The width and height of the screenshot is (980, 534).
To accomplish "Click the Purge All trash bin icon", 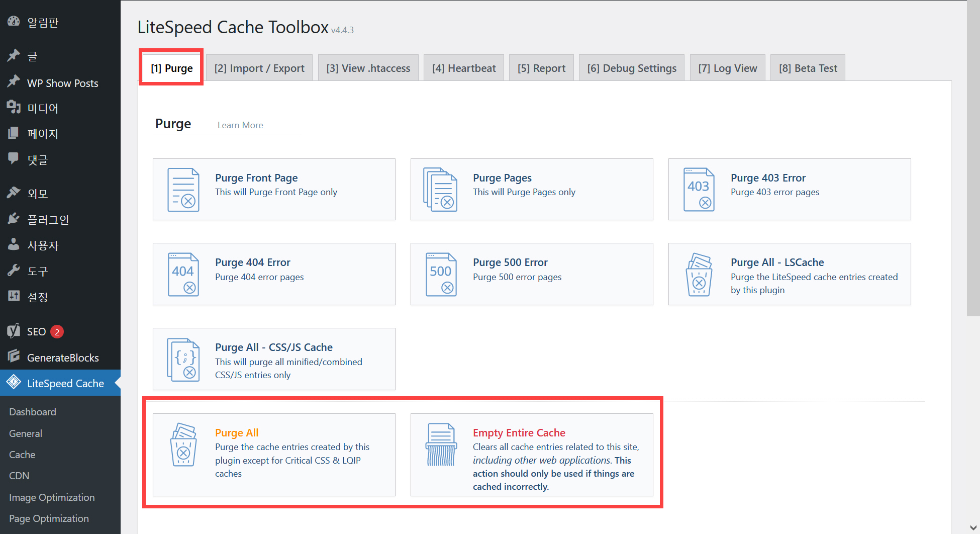I will pos(183,444).
